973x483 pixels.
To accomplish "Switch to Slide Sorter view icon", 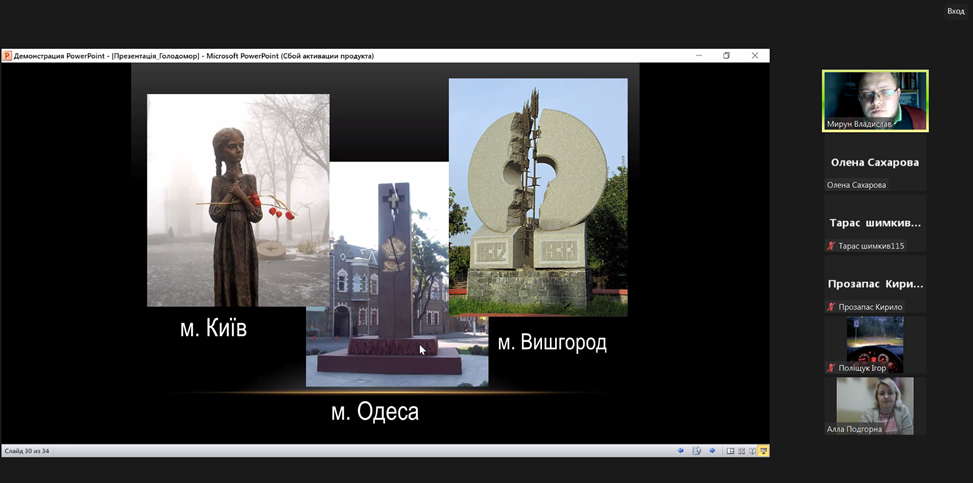I will pyautogui.click(x=741, y=451).
